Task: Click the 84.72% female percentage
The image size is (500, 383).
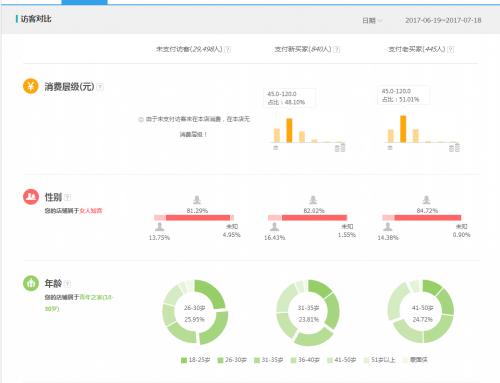Action: tap(427, 211)
